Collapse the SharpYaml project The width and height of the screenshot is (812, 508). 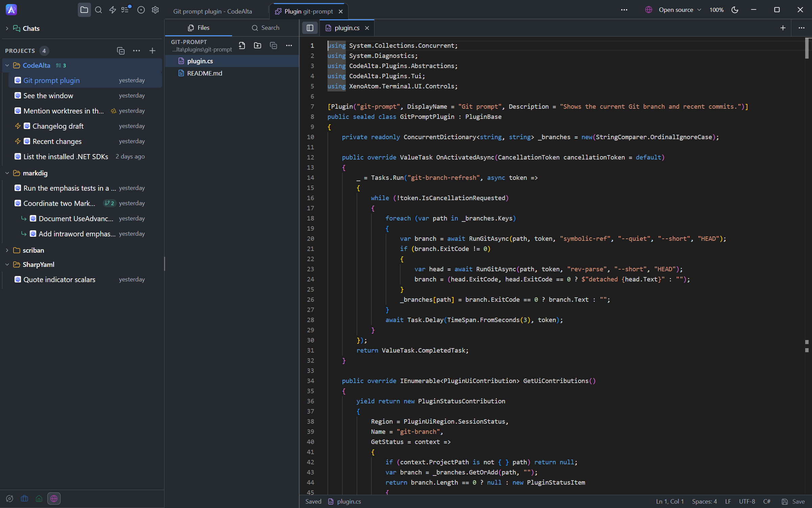(7, 264)
